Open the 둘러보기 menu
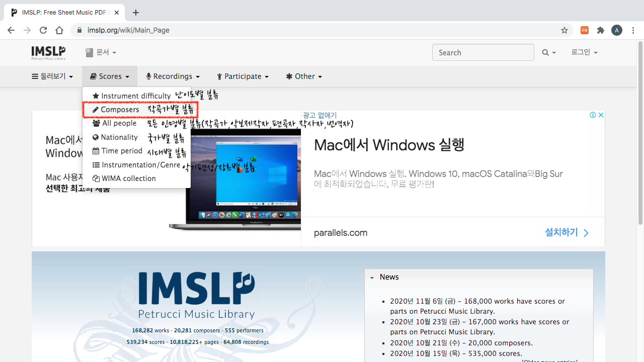 click(52, 76)
